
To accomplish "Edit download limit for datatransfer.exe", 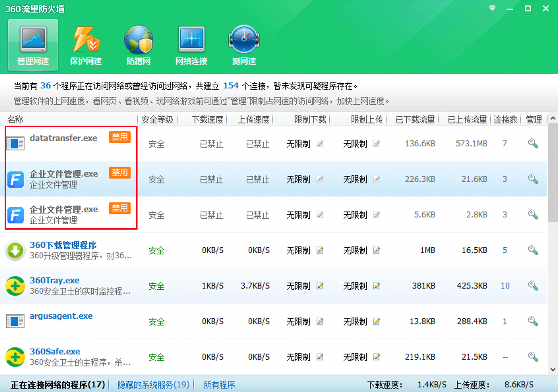I will (320, 144).
